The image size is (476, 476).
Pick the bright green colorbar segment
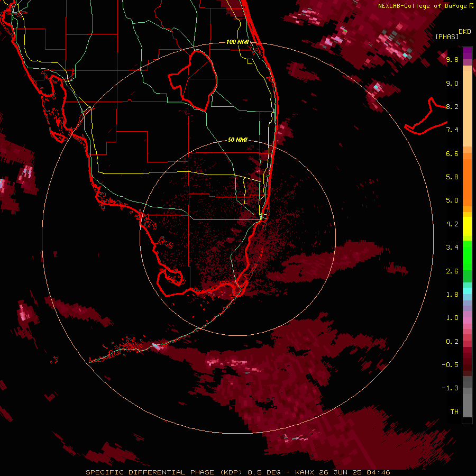(467, 255)
